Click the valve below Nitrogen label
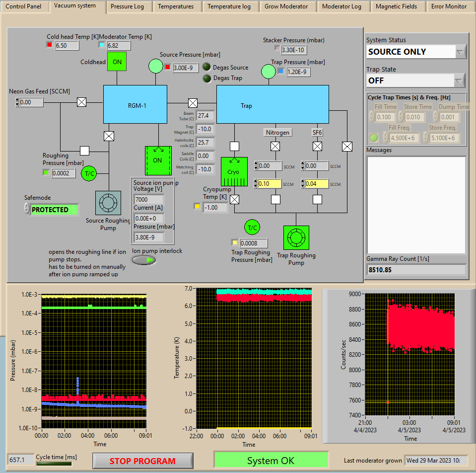476x473 pixels. pyautogui.click(x=275, y=147)
